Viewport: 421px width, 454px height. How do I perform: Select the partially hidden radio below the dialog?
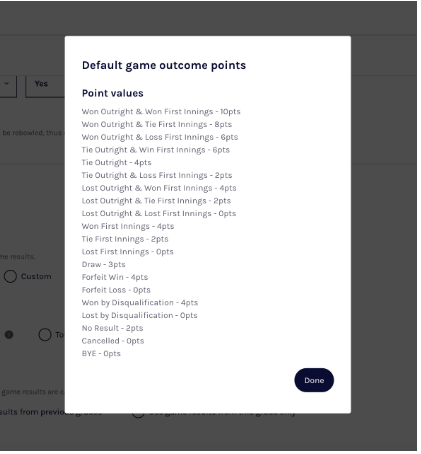138,414
